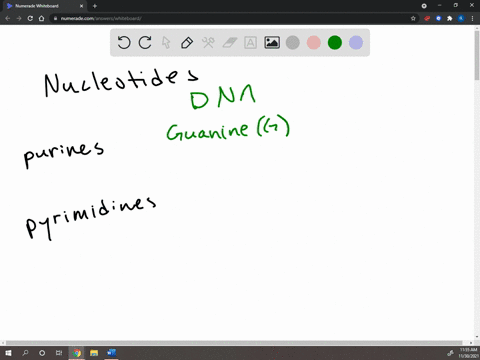Open the Chrome three-dot menu

point(472,18)
